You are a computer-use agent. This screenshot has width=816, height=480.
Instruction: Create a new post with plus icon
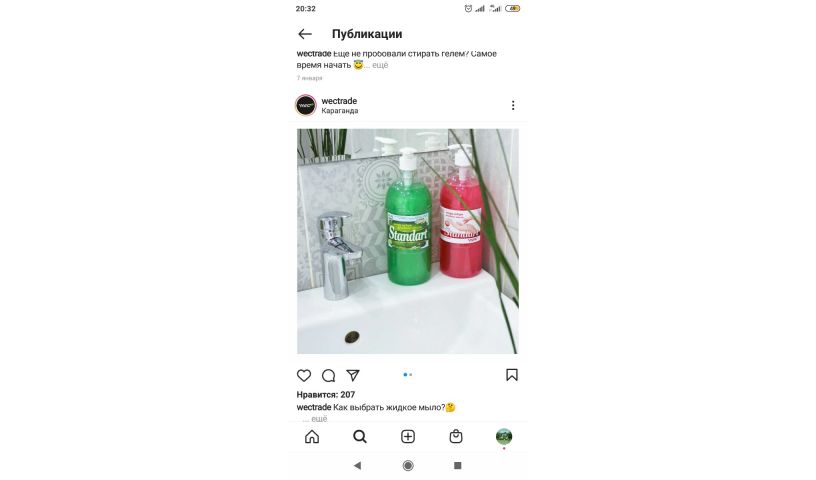[x=408, y=436]
